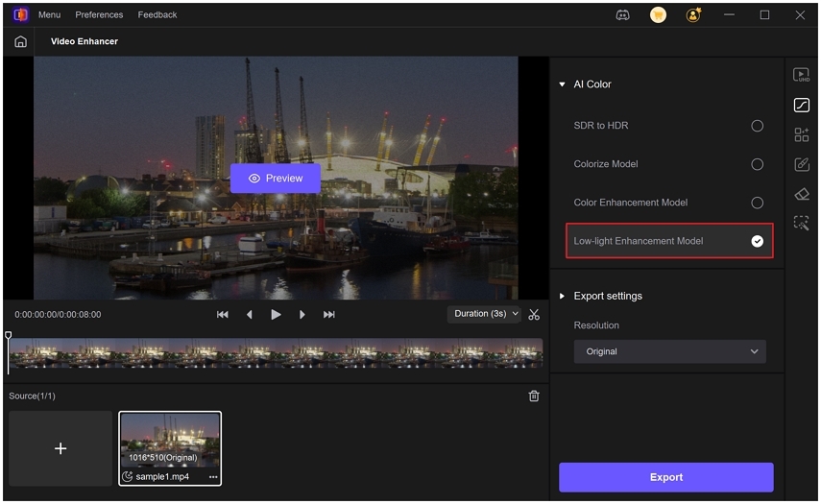Select the Colorize Model radio option
The height and width of the screenshot is (504, 821).
click(x=757, y=164)
